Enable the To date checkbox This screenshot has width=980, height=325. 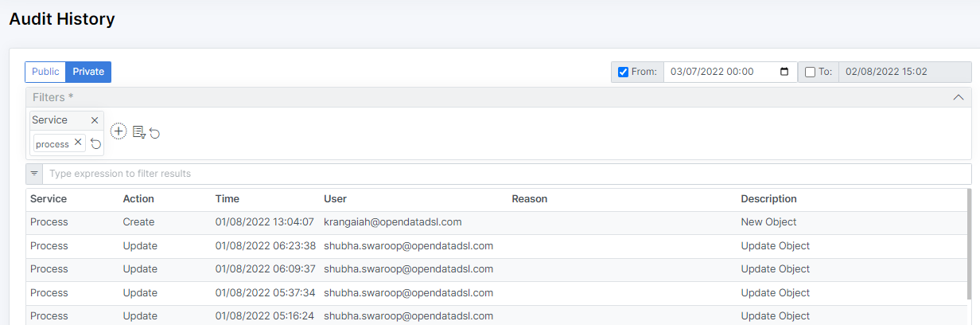(810, 72)
